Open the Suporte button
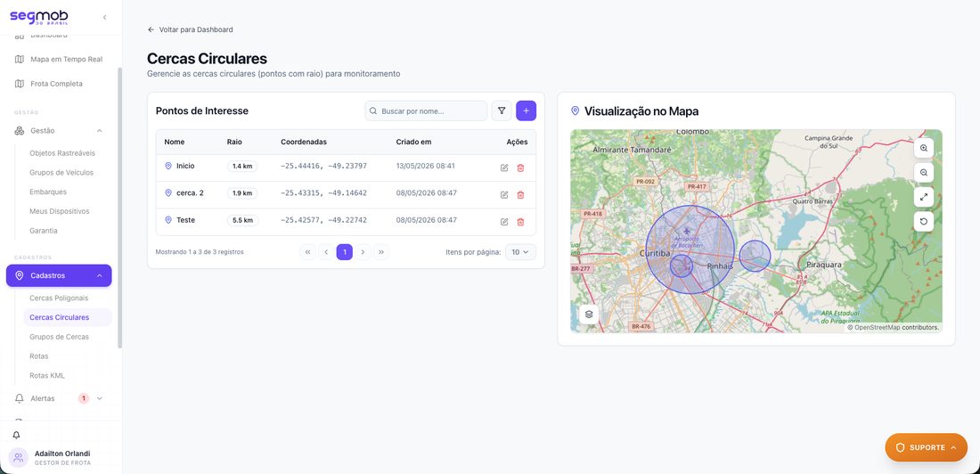This screenshot has height=474, width=980. tap(927, 448)
